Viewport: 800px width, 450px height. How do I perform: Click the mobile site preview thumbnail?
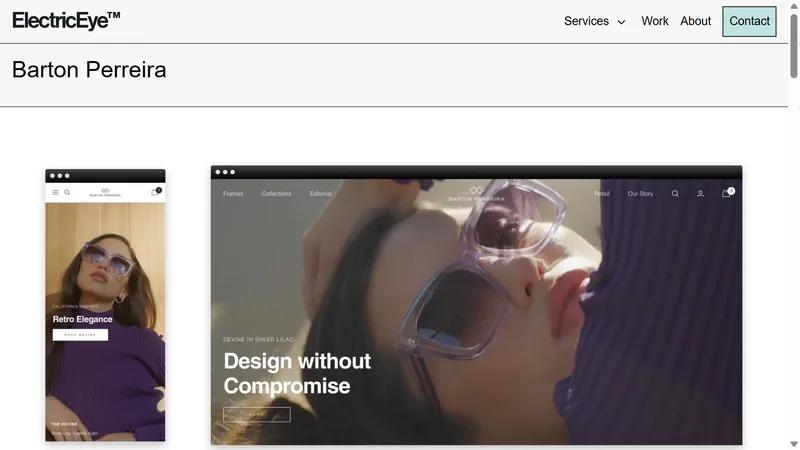coord(105,305)
